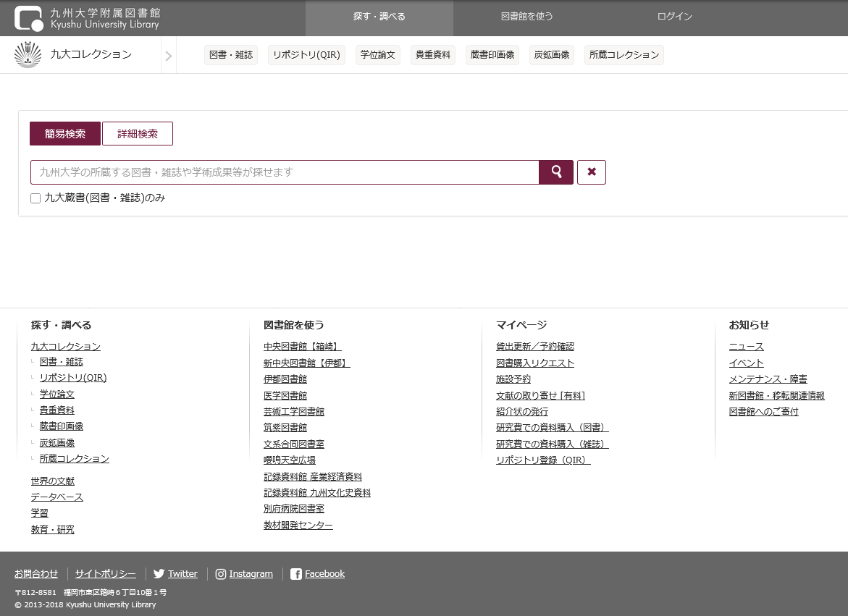Viewport: 848px width, 616px height.
Task: Switch to the 詳細検索 tab
Action: [x=138, y=133]
